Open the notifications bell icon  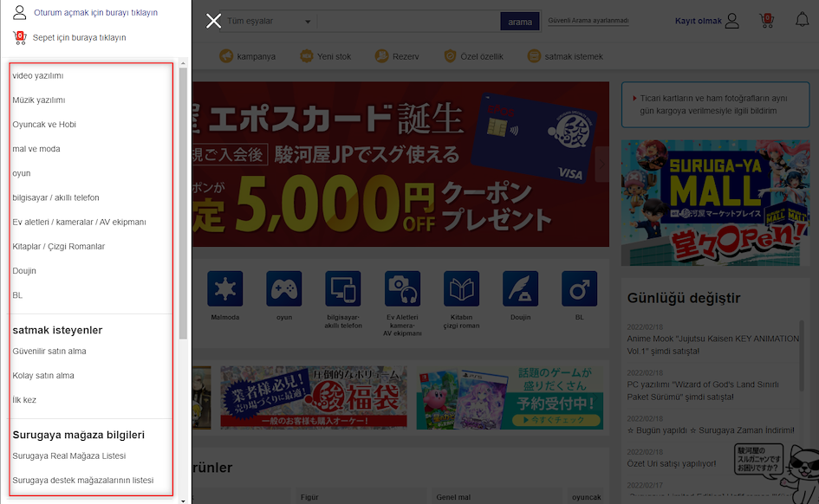(x=802, y=20)
